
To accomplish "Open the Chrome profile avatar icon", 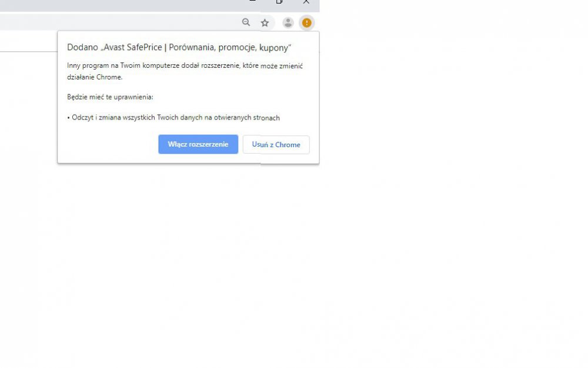I will [288, 23].
